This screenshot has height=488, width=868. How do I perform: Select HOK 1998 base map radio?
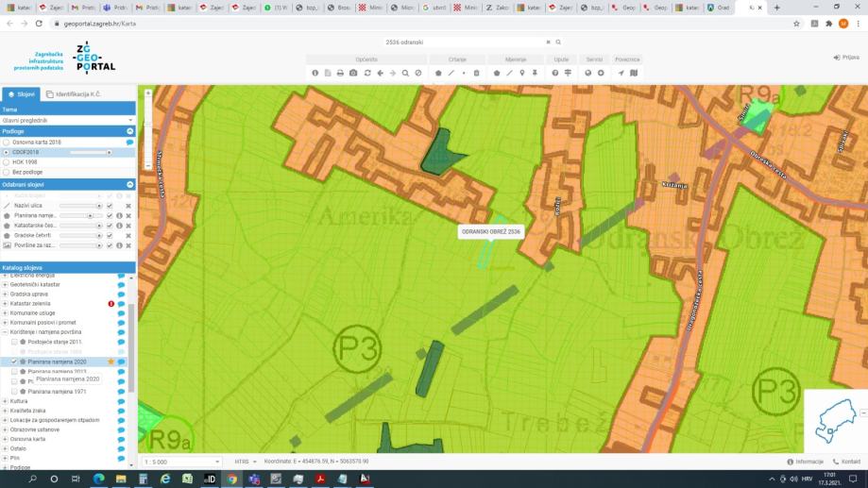coord(6,161)
